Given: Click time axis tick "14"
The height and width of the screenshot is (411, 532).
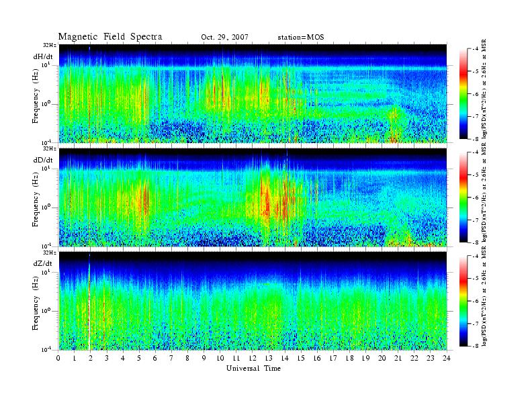Looking at the screenshot, I should [x=285, y=358].
